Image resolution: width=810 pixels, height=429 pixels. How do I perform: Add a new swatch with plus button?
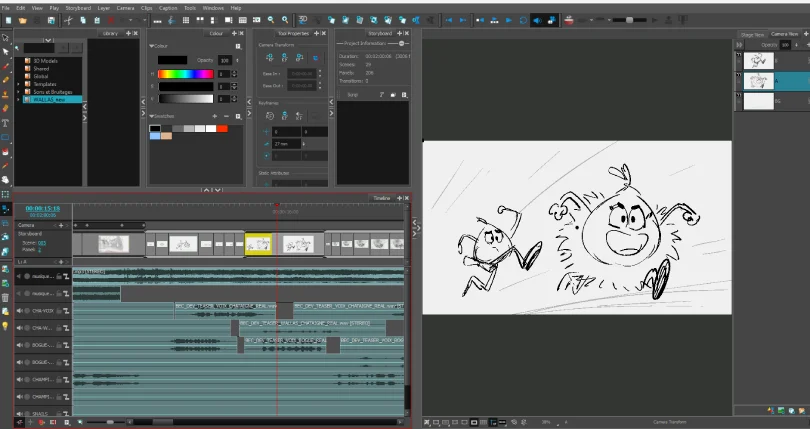point(215,116)
